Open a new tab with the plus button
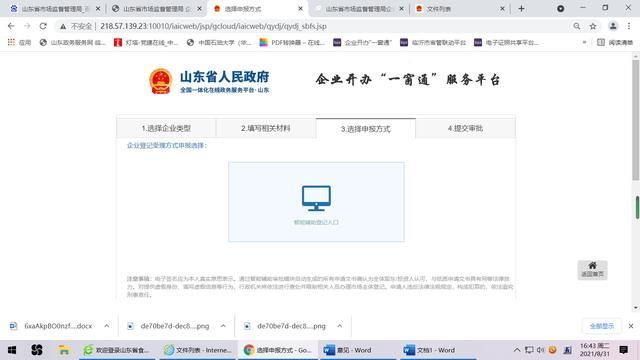The image size is (640, 360). click(521, 9)
